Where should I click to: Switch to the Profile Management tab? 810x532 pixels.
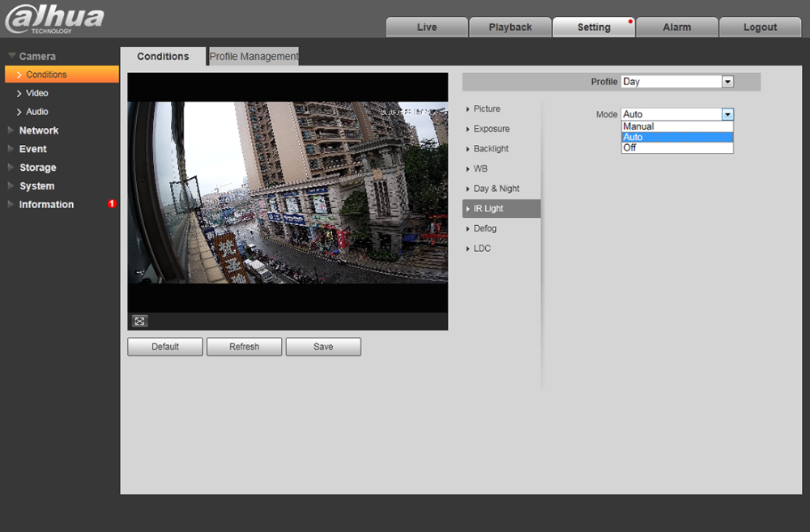click(x=254, y=57)
